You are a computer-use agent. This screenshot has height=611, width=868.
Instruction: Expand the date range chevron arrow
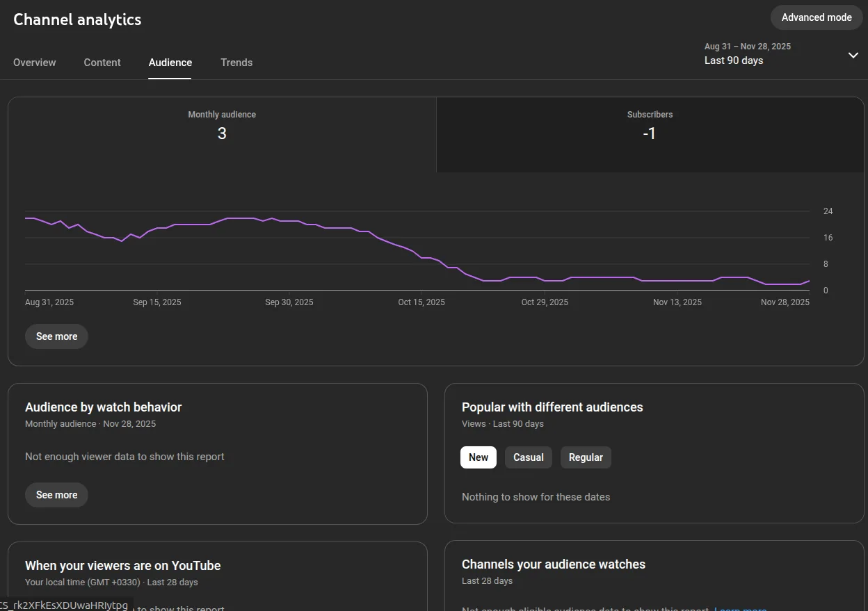853,55
